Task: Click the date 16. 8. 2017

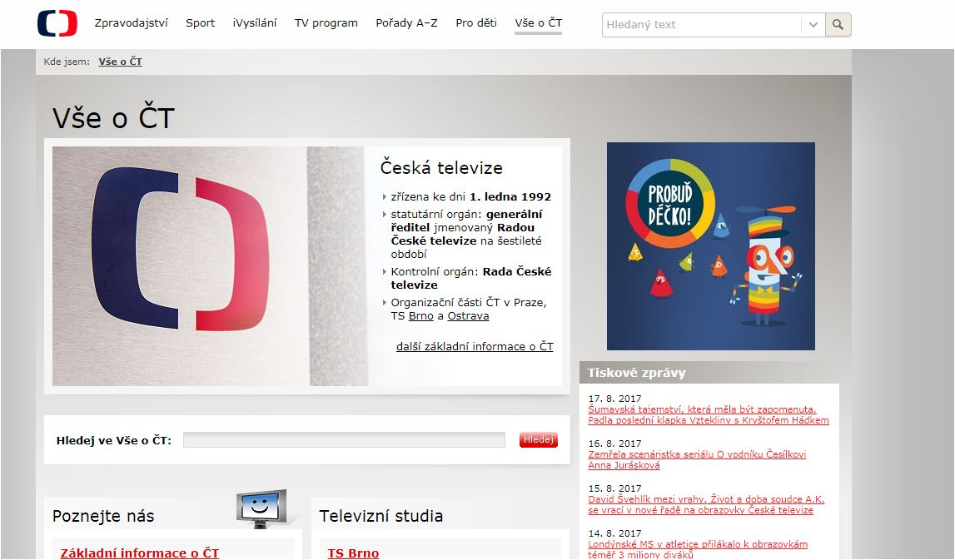Action: (x=614, y=444)
